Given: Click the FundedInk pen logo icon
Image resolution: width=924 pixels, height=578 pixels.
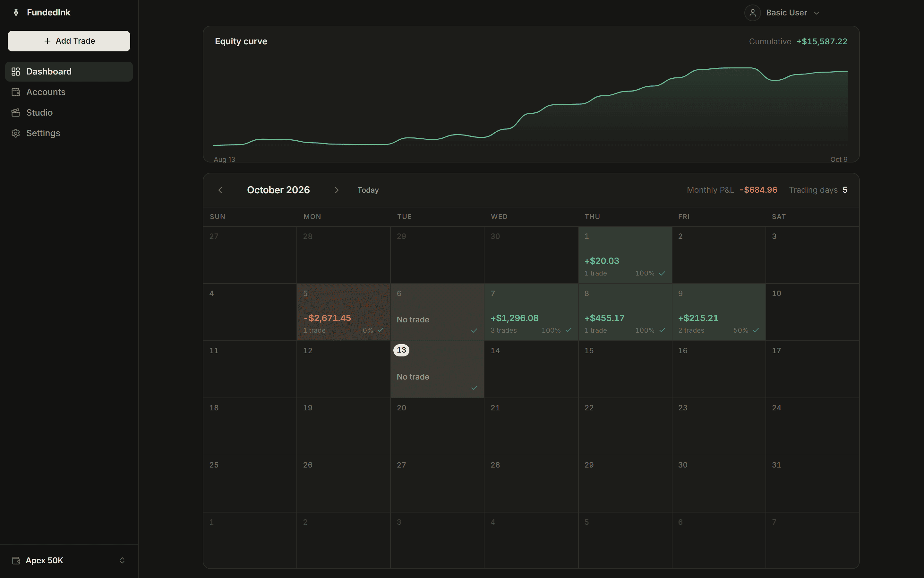Looking at the screenshot, I should click(16, 13).
